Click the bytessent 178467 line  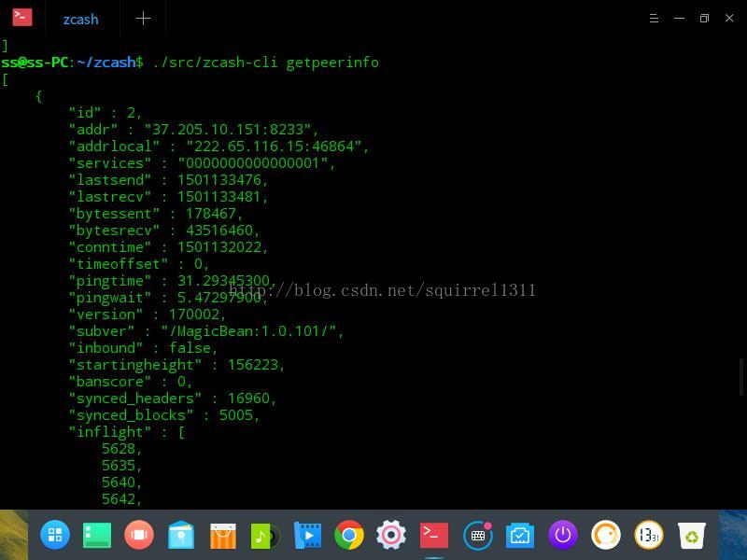pyautogui.click(x=156, y=214)
